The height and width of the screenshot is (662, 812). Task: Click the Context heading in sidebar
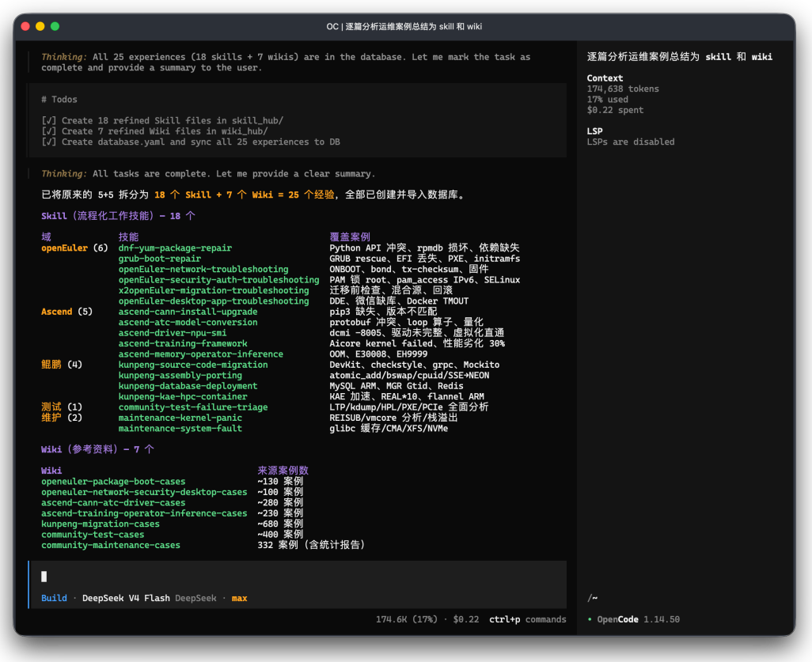605,78
